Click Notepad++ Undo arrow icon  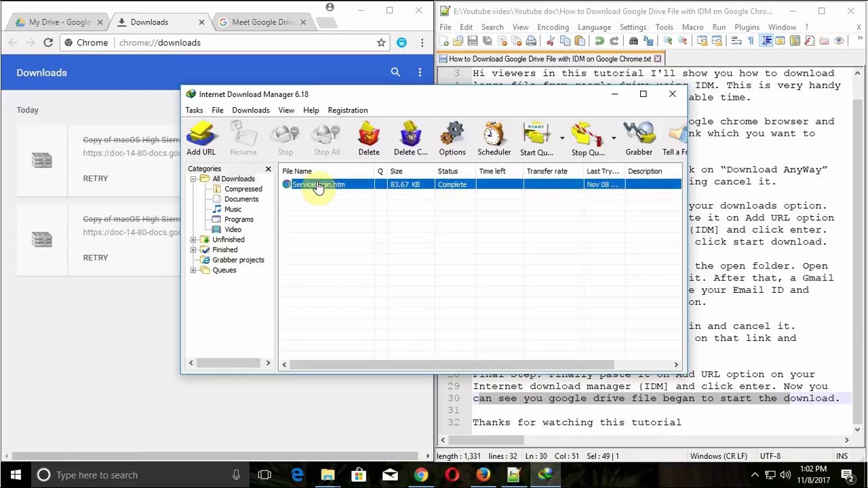(x=599, y=41)
